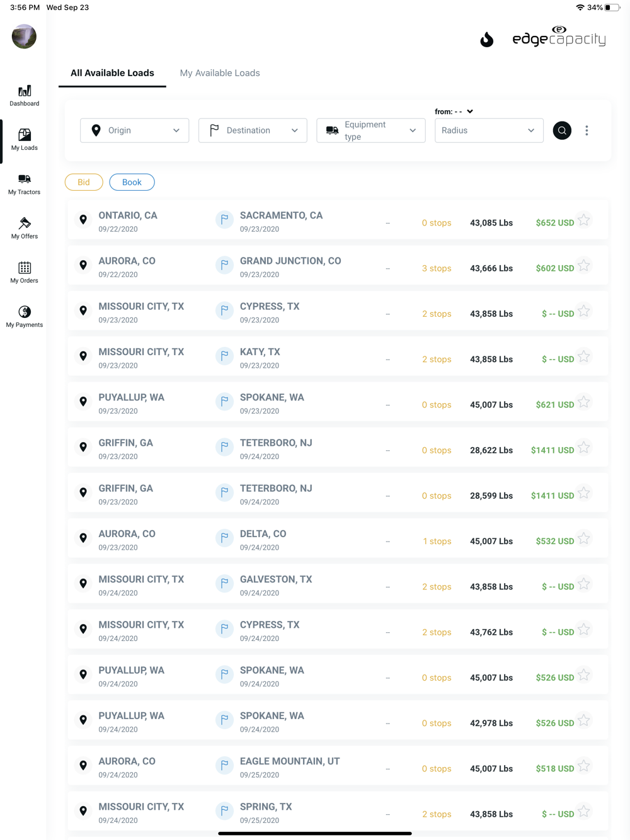This screenshot has height=840, width=630.
Task: Open My Loads in the sidebar
Action: (x=24, y=140)
